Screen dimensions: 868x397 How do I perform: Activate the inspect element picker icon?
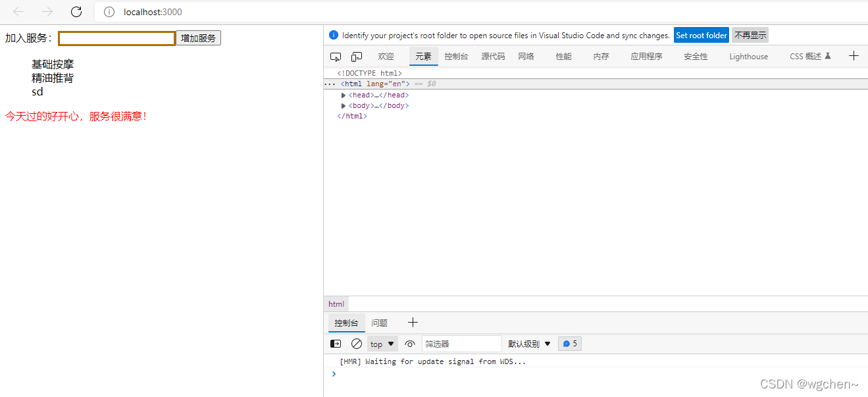(x=336, y=57)
